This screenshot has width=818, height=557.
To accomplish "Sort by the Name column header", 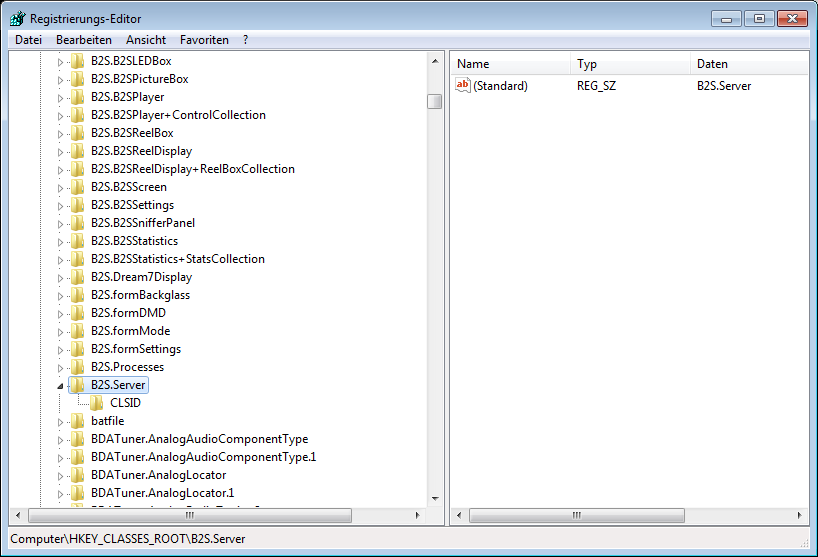I will coord(510,64).
